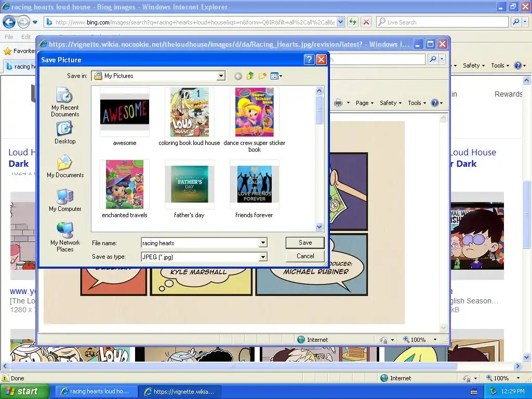The image size is (532, 399).
Task: Open Tools menu in vignette IE window
Action: click(417, 103)
